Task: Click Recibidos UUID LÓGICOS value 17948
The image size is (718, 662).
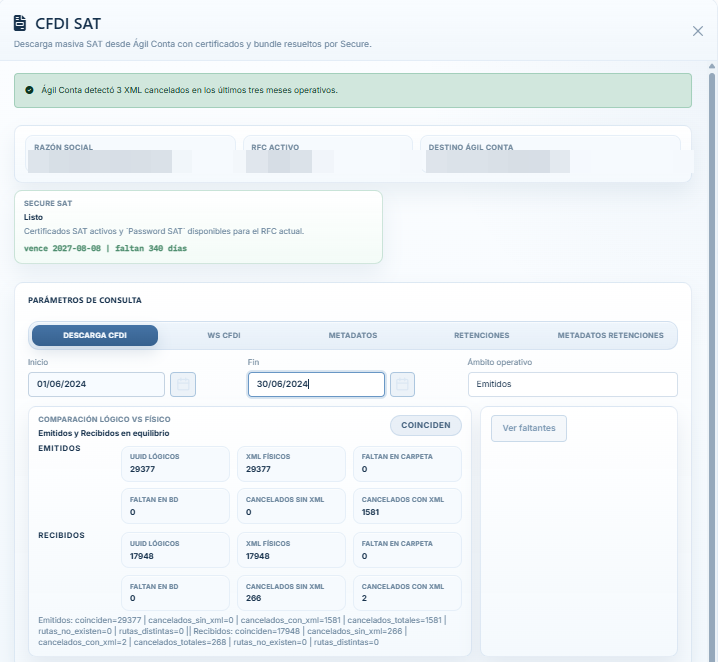Action: click(141, 556)
